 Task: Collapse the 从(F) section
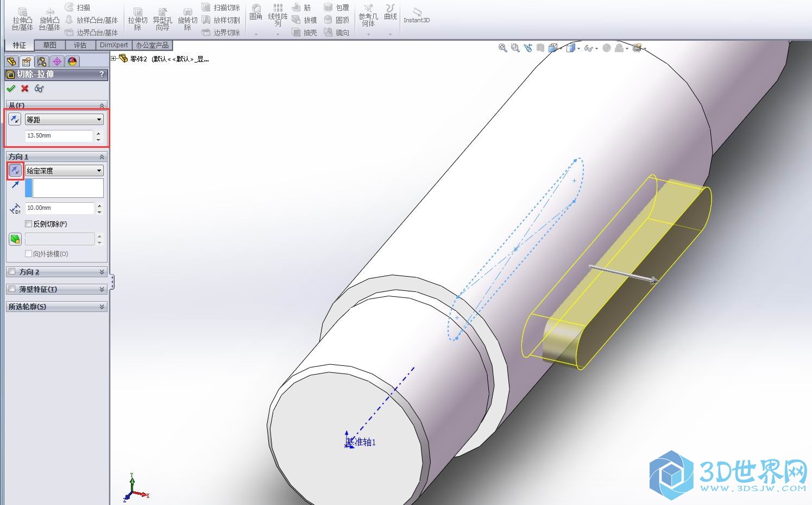102,105
